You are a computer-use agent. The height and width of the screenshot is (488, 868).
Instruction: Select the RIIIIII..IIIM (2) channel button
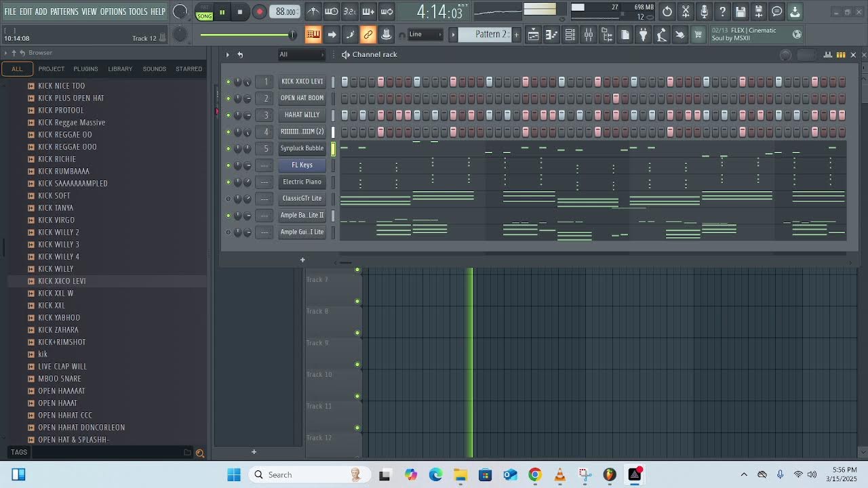302,131
